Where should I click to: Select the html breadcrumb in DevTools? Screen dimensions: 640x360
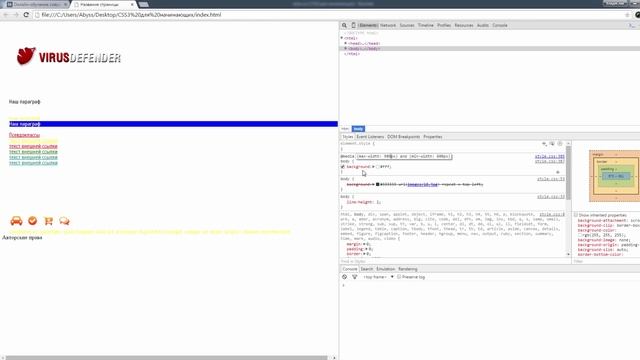coord(345,129)
